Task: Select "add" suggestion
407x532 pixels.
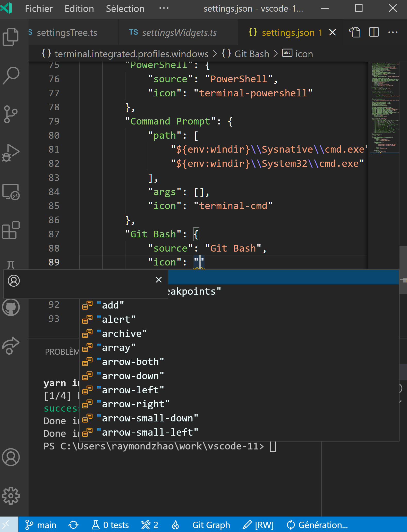Action: [x=239, y=305]
